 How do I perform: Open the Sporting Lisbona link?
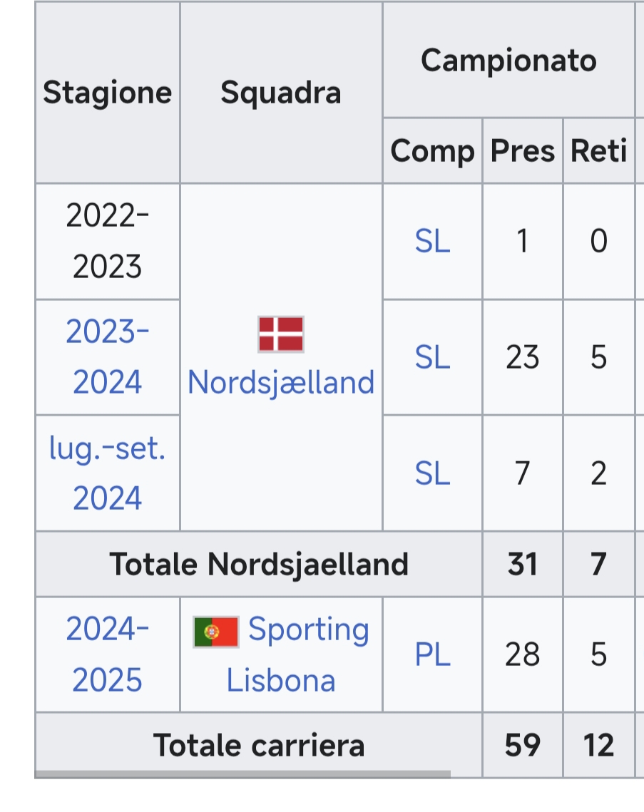[297, 654]
